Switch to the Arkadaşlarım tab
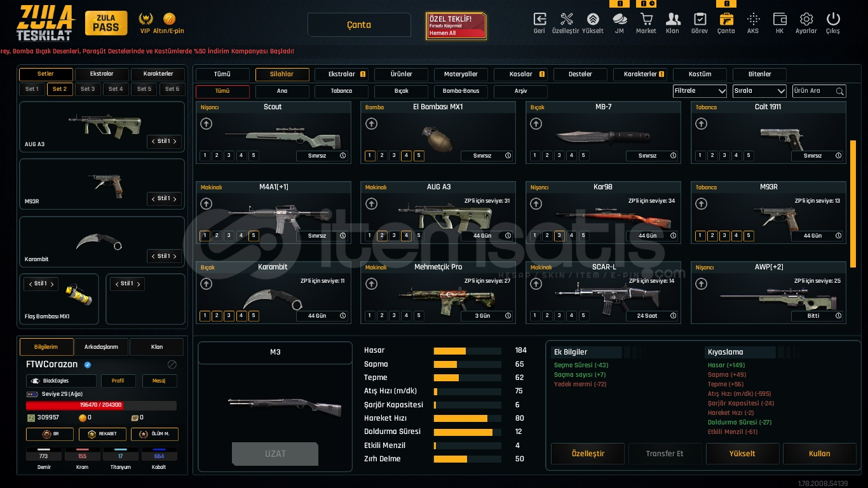This screenshot has width=868, height=488. point(102,347)
